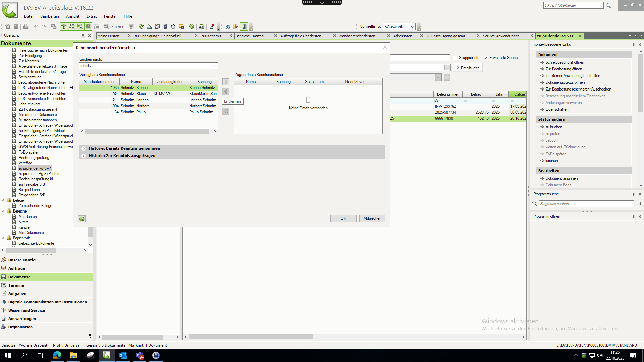Viewport: 644px width, 362px height.
Task: Click the LEX toolbar icon
Action: coord(201,26)
